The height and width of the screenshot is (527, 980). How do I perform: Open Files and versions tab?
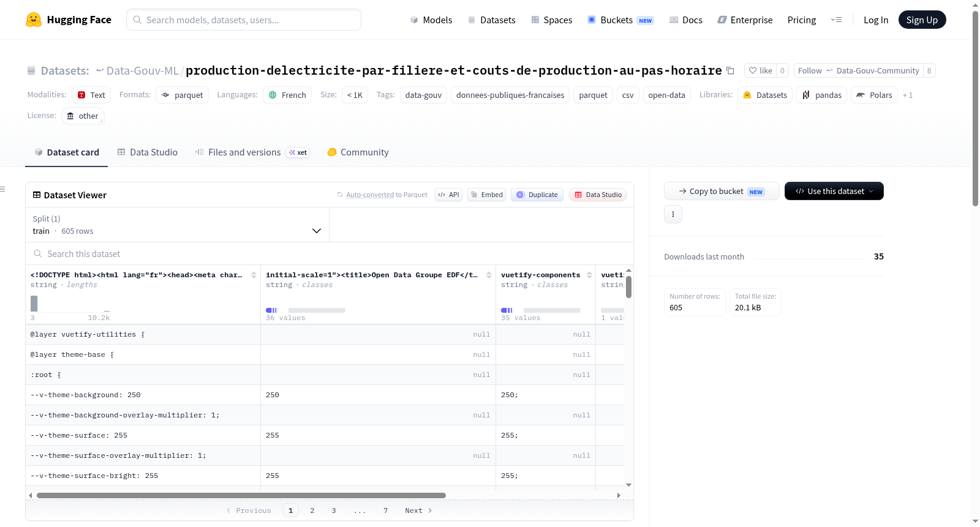pos(252,152)
